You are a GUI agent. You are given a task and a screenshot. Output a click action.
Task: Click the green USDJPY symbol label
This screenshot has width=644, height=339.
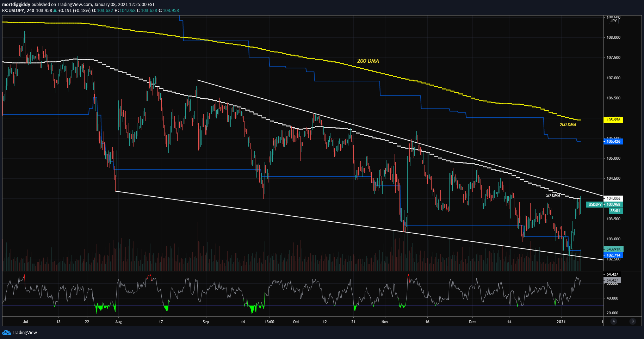595,204
